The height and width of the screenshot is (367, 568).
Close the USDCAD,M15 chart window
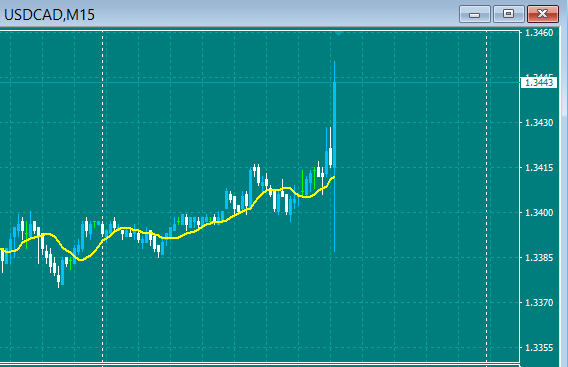[x=543, y=14]
